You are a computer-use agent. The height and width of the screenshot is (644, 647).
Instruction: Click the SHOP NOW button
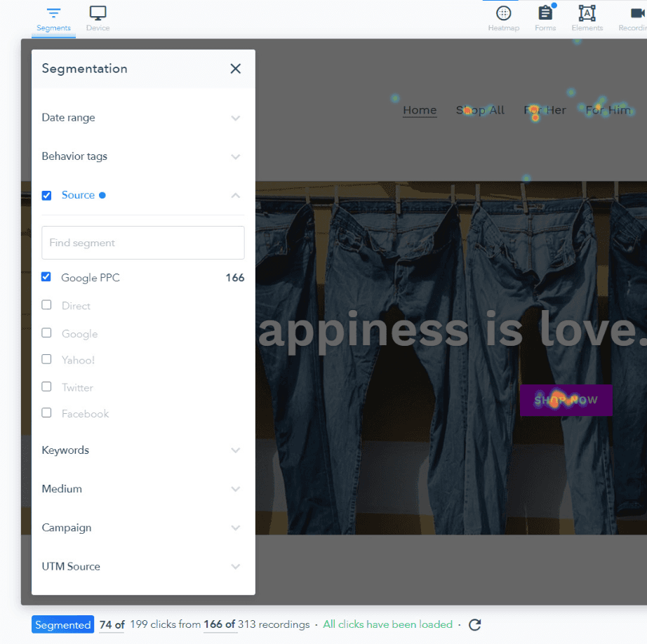point(566,400)
